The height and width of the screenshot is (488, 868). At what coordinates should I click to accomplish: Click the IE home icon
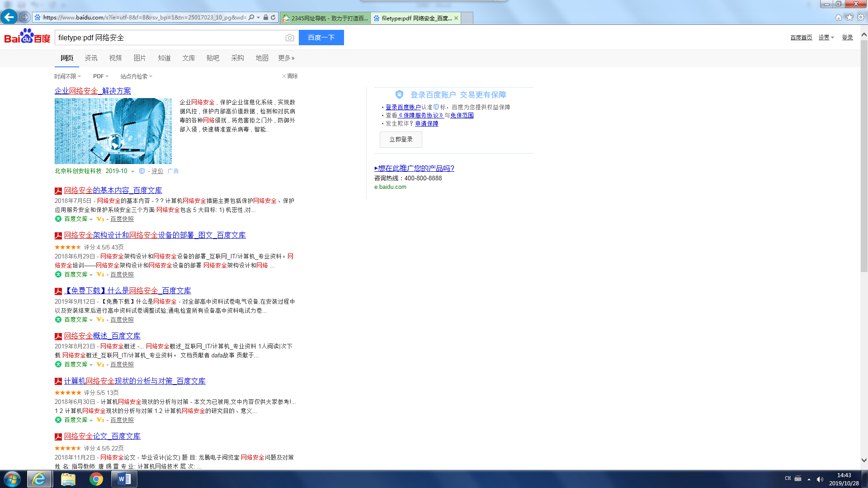coord(838,17)
